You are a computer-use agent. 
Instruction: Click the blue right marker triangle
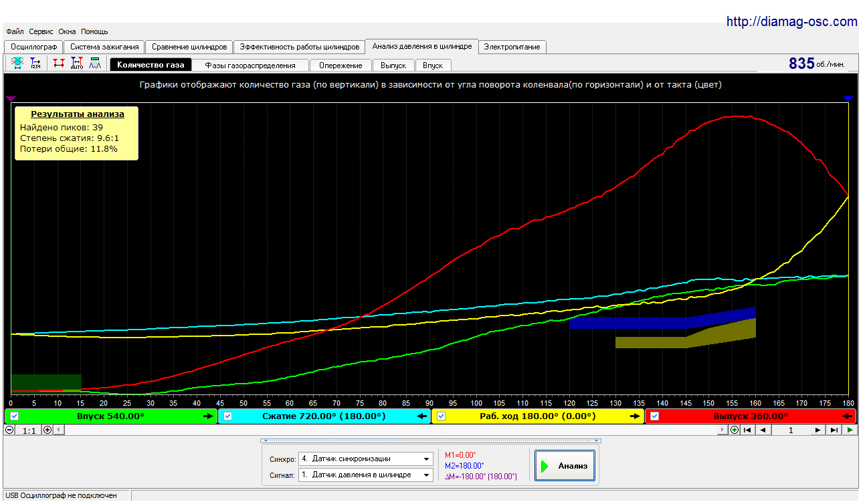848,98
